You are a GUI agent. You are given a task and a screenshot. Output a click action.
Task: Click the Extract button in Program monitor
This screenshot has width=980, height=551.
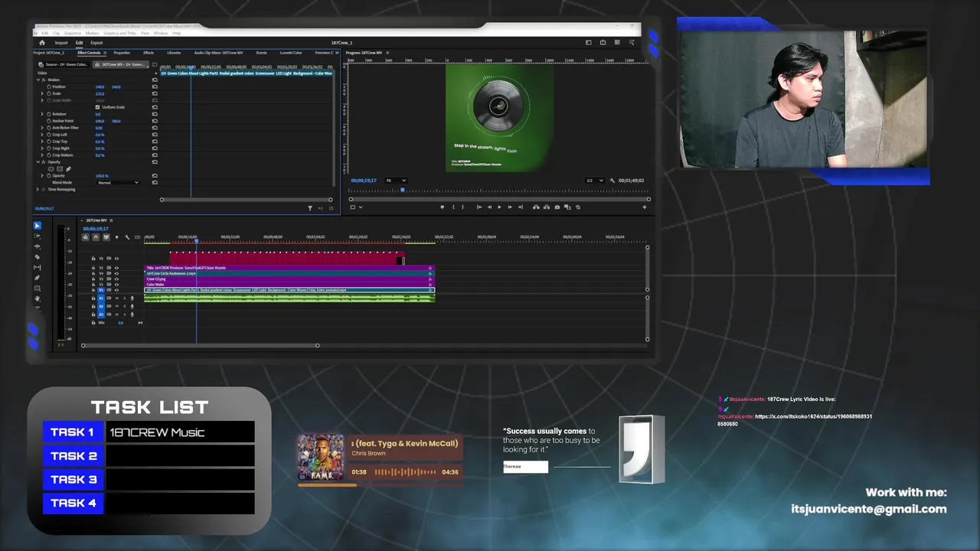click(x=547, y=207)
